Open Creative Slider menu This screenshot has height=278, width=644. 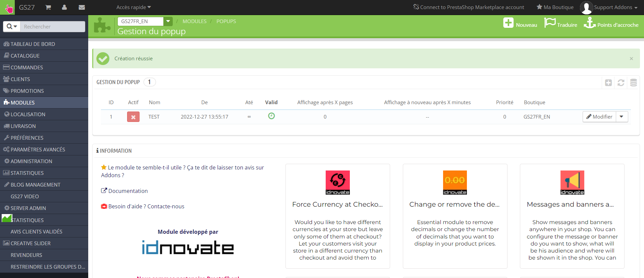coord(44,243)
